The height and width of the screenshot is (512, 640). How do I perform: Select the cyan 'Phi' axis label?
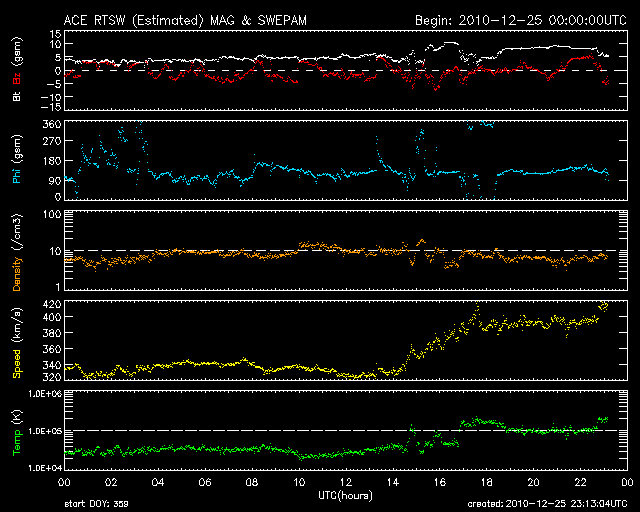17,176
